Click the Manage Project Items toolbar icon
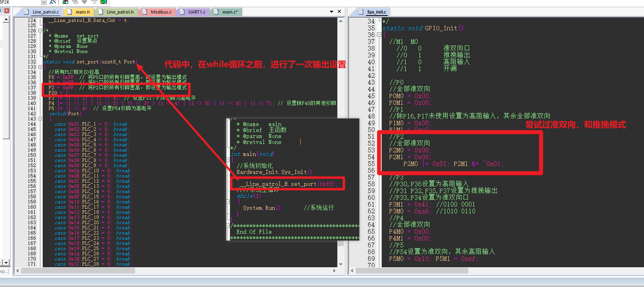This screenshot has height=290, width=644. point(65,2)
